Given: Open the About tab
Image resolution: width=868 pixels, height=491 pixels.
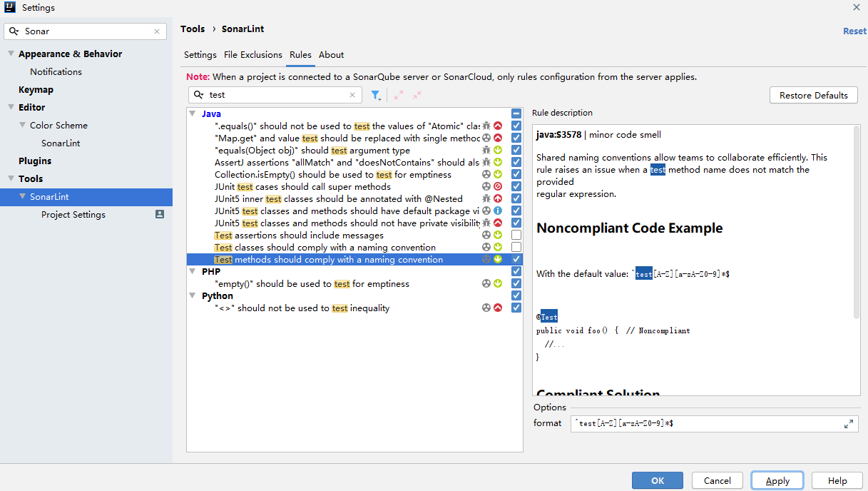Looking at the screenshot, I should [331, 55].
